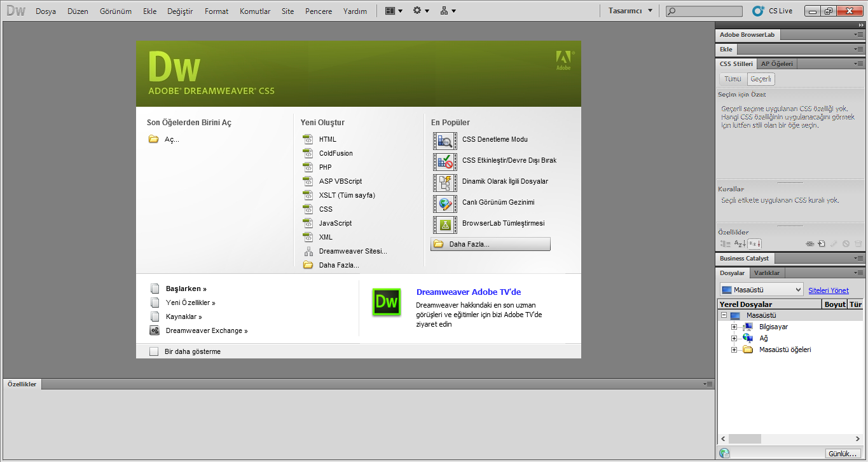Click the attach style sheet link icon
The image size is (868, 462).
[x=810, y=243]
